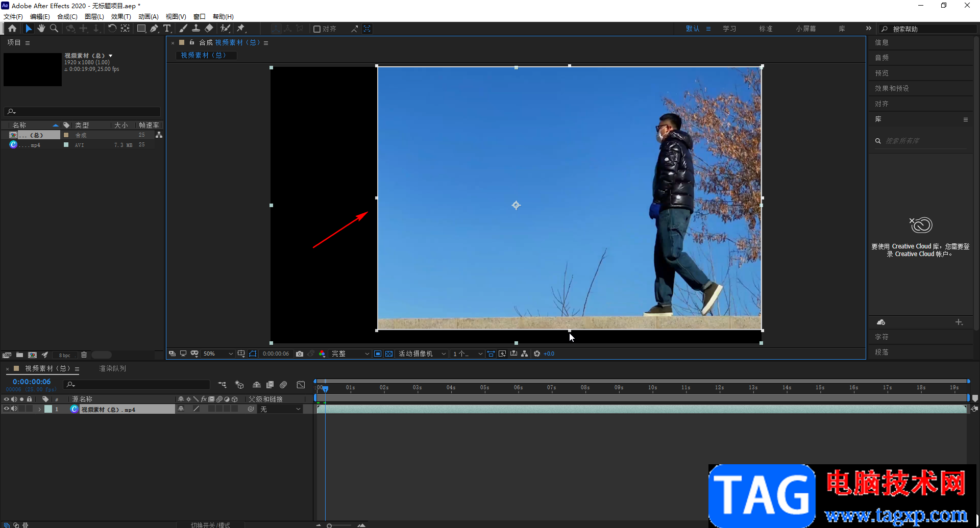Toggle pixel aspect ratio correction
Viewport: 980px width, 528px height.
coord(491,354)
